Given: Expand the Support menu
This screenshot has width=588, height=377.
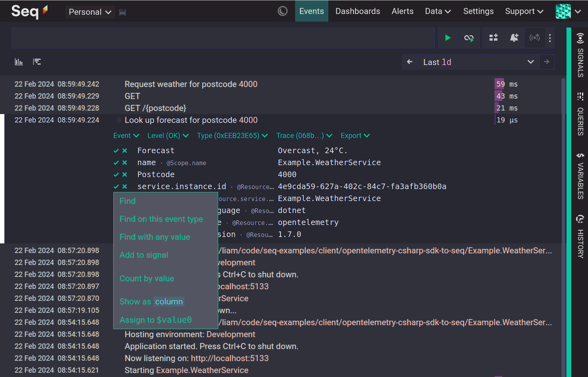Looking at the screenshot, I should pos(524,11).
